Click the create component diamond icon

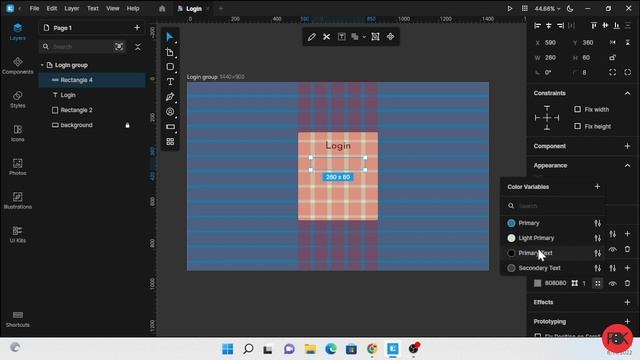[391, 37]
